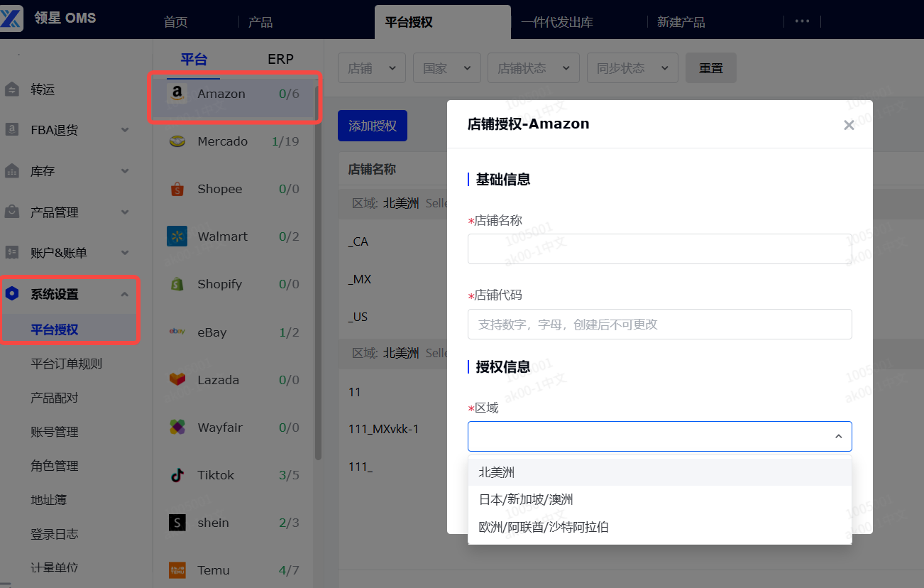Click the FBA退货 sidebar icon
This screenshot has width=924, height=588.
pos(12,130)
